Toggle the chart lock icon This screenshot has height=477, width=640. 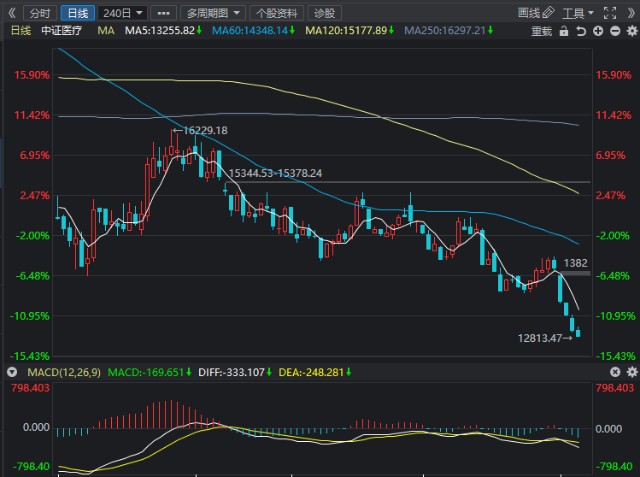click(564, 31)
